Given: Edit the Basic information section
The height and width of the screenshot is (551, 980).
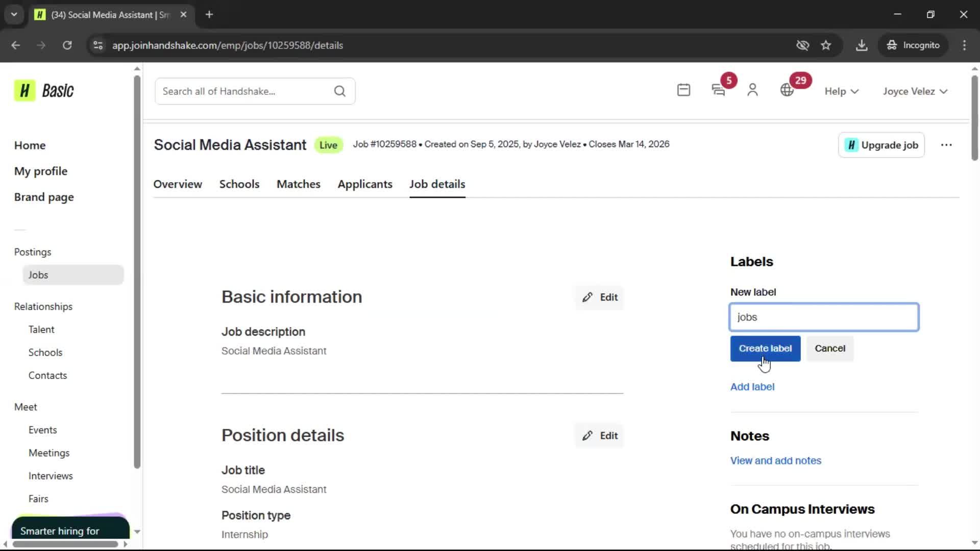Looking at the screenshot, I should [600, 297].
